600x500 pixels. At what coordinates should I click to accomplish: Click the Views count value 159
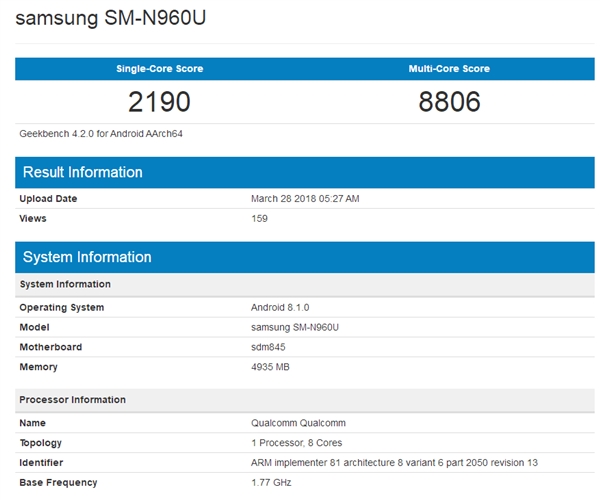259,218
